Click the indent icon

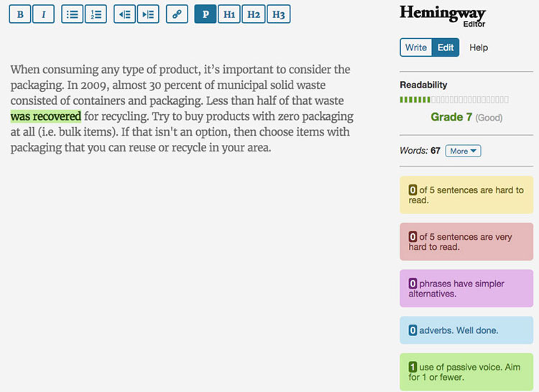click(x=148, y=14)
